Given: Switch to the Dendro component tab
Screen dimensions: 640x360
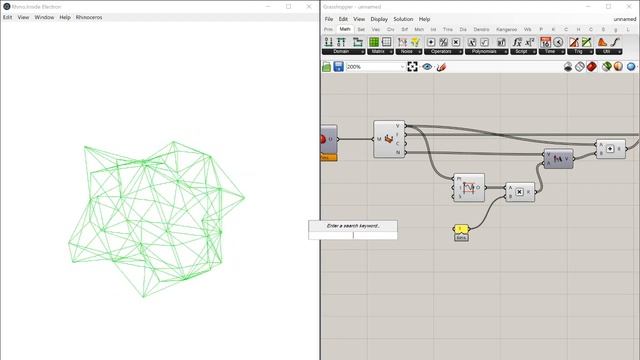Looking at the screenshot, I should (x=481, y=29).
